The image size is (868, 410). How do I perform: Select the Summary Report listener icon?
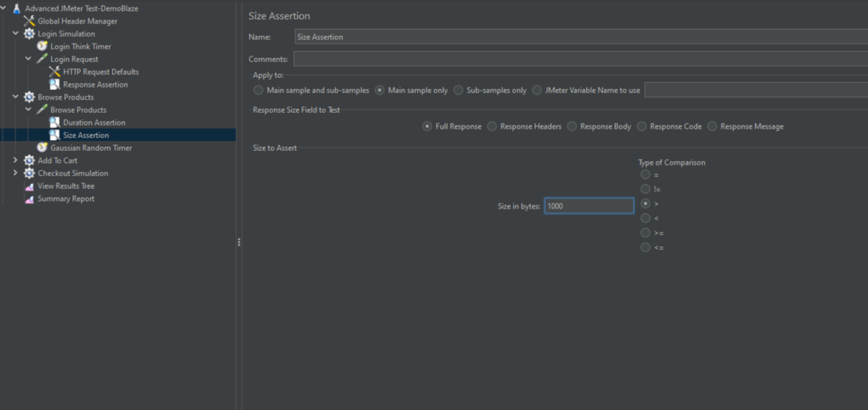point(29,199)
